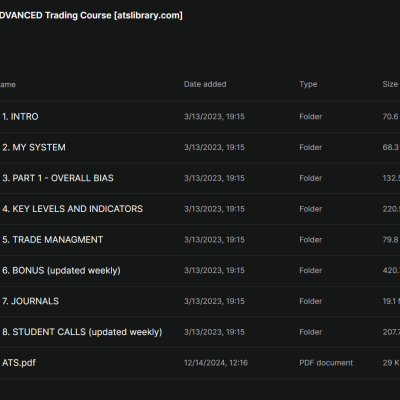Image resolution: width=400 pixels, height=400 pixels.
Task: Open the 2. MY SYSTEM folder
Action: [x=34, y=147]
